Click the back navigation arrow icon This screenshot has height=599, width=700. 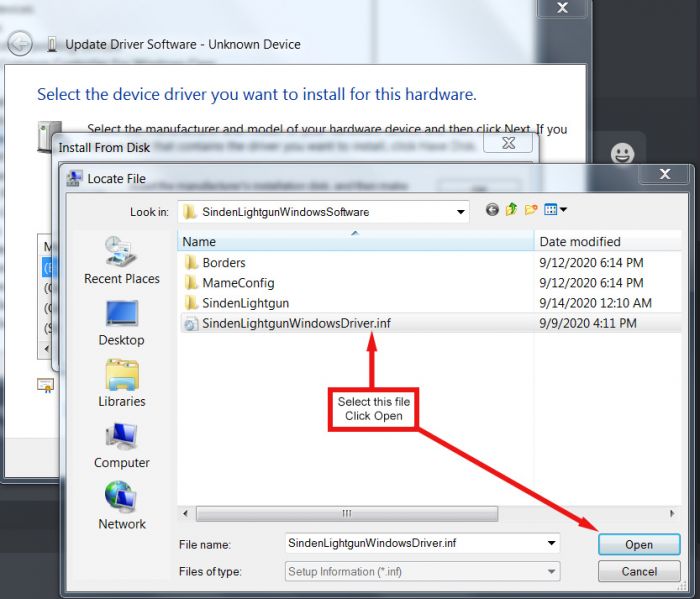click(x=492, y=210)
